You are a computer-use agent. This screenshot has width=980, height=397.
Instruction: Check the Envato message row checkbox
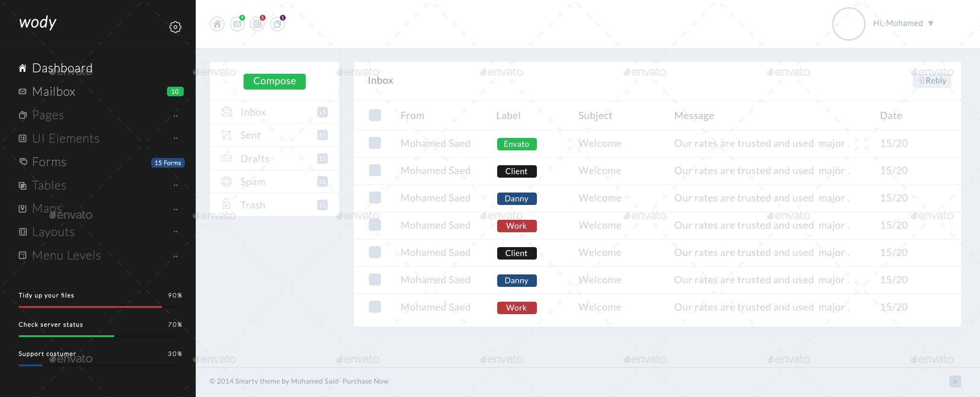375,143
